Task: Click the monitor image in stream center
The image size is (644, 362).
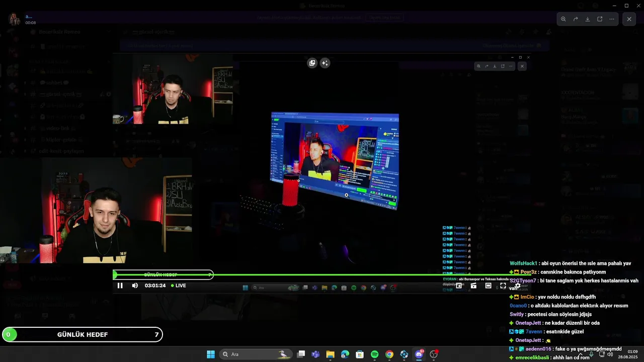Action: coord(335,160)
